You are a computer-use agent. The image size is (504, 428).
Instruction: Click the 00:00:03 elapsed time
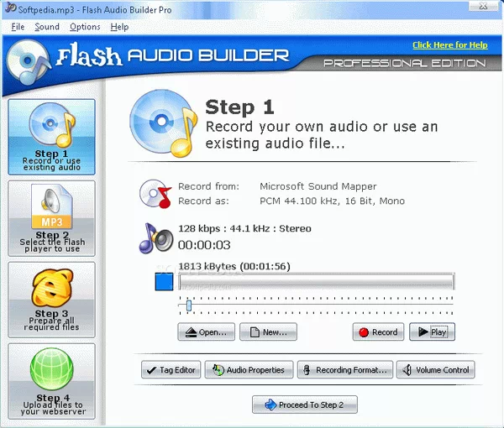(x=204, y=245)
